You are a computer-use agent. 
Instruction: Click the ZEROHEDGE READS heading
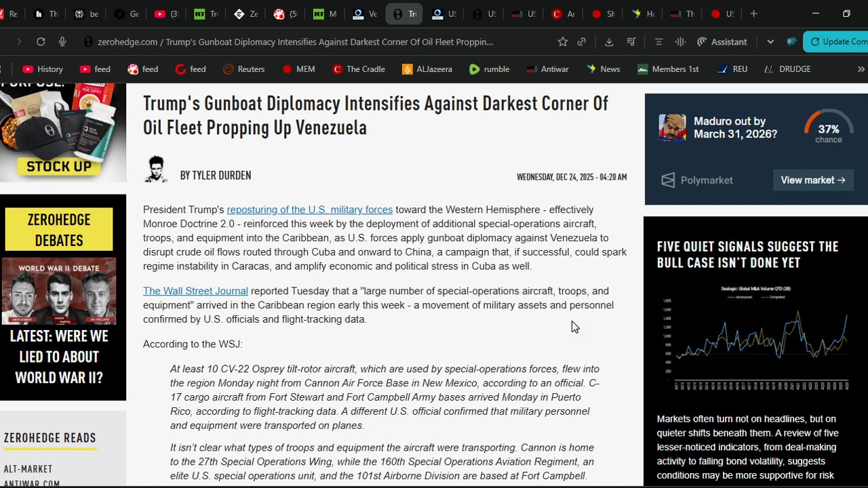coord(50,438)
